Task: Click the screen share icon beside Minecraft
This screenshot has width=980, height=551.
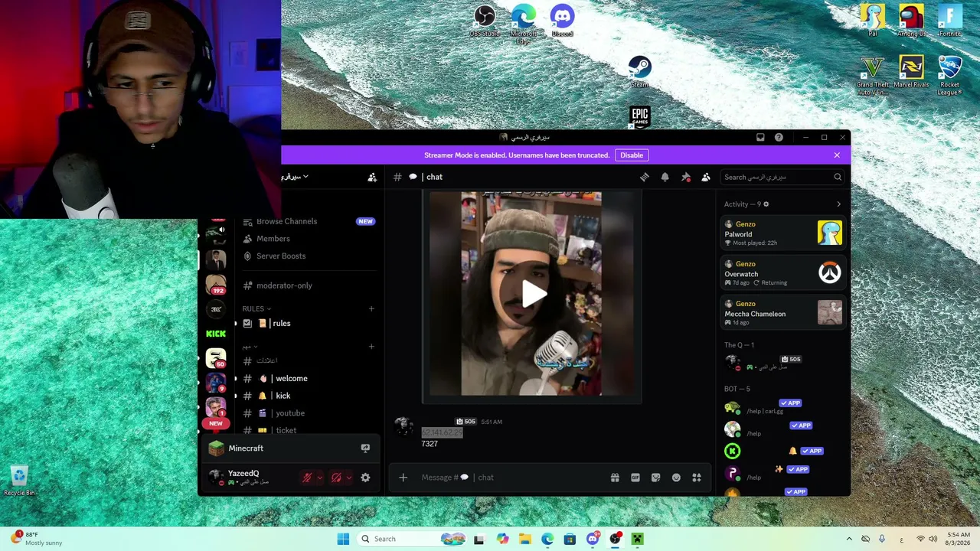Action: 365,448
